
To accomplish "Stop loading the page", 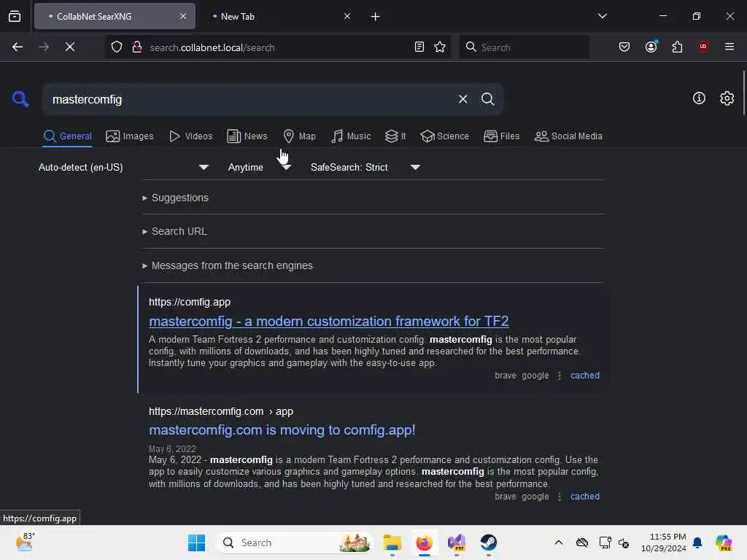I will 69,47.
